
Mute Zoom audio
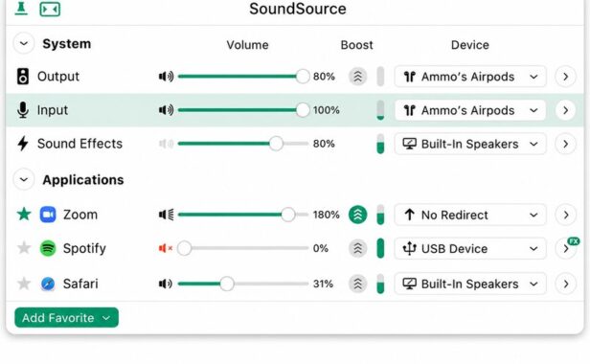[x=166, y=215]
